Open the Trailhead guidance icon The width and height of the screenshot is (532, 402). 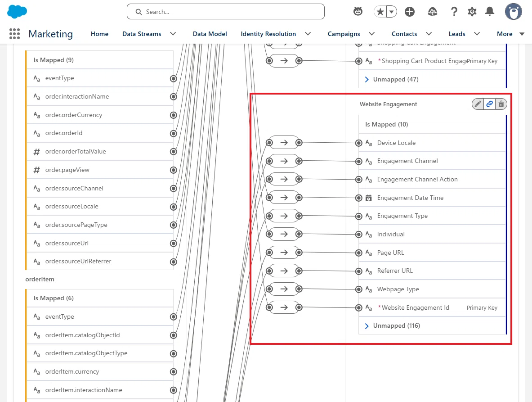point(432,12)
